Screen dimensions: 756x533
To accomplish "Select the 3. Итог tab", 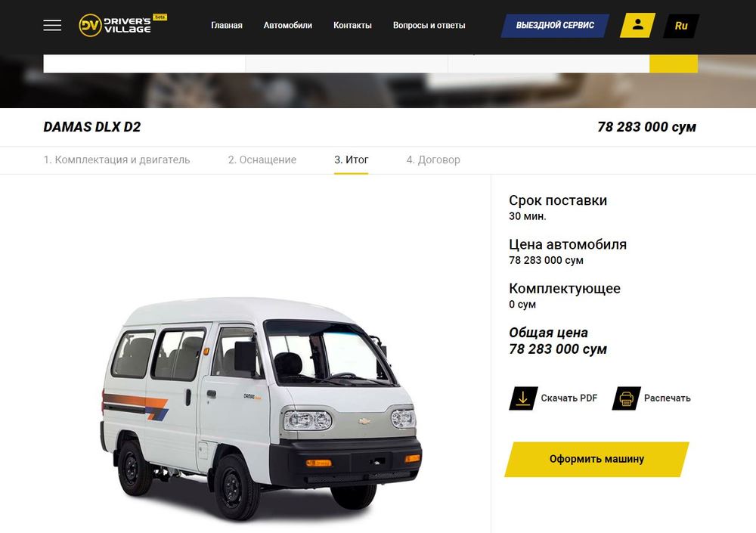I will pyautogui.click(x=351, y=160).
